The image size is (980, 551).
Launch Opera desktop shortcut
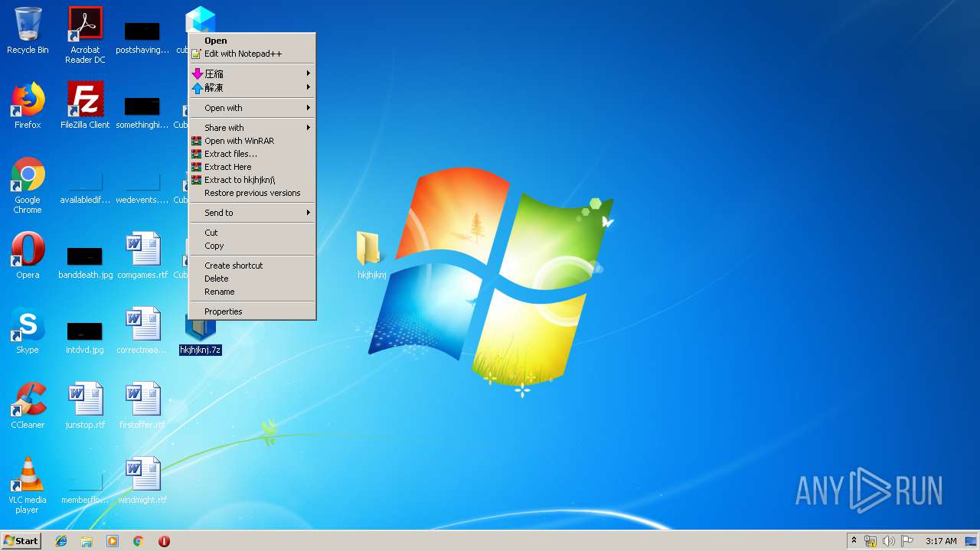click(x=28, y=256)
